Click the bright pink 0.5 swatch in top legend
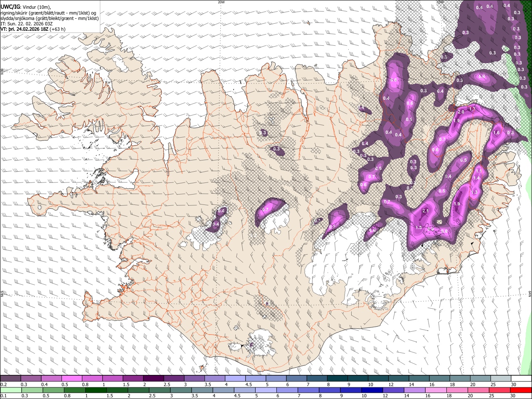The width and height of the screenshot is (532, 399). (71, 379)
